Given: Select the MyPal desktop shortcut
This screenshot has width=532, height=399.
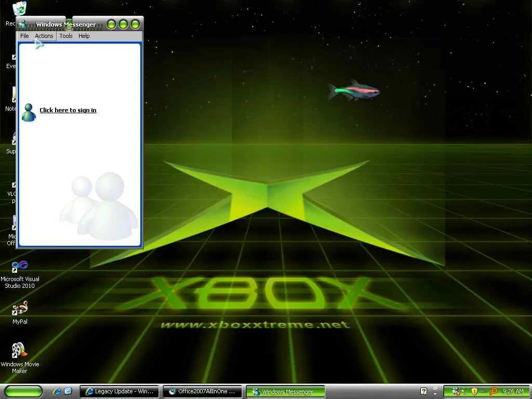Looking at the screenshot, I should point(20,312).
